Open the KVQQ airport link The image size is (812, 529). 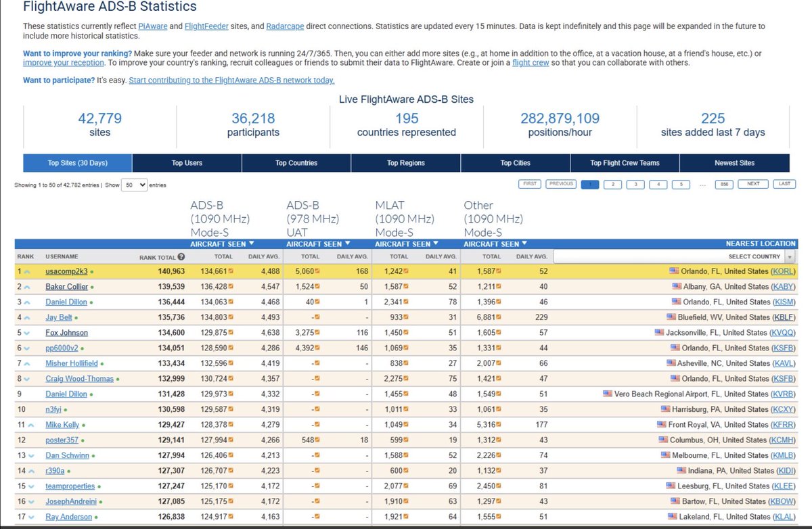(x=782, y=333)
